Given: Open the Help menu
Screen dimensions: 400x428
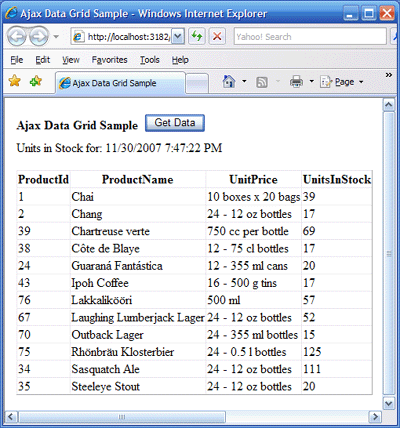Looking at the screenshot, I should [180, 60].
